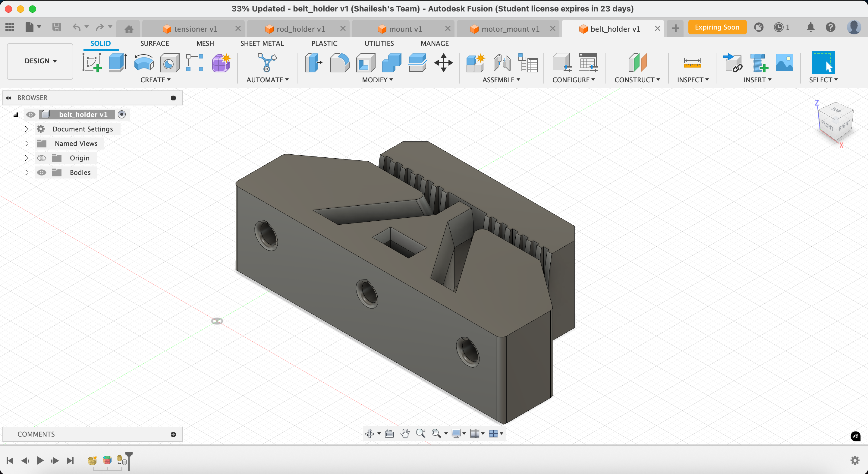
Task: Switch to the UTILITIES tab
Action: pyautogui.click(x=379, y=43)
